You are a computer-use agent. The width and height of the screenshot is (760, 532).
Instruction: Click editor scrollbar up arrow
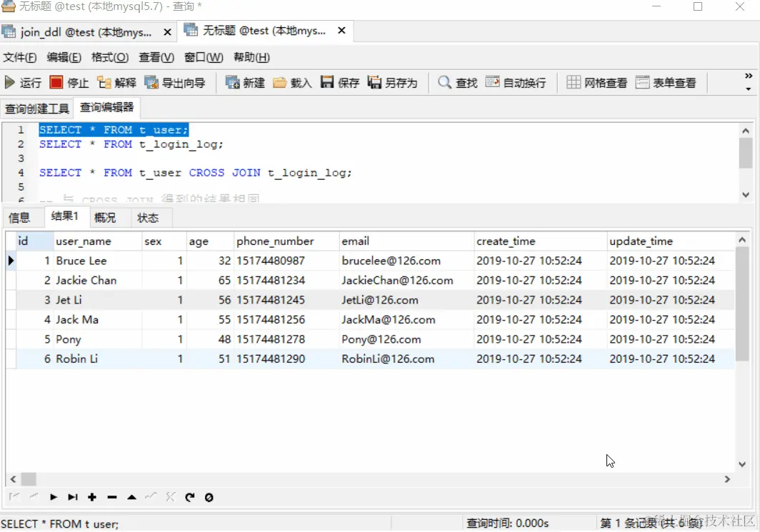pyautogui.click(x=746, y=131)
